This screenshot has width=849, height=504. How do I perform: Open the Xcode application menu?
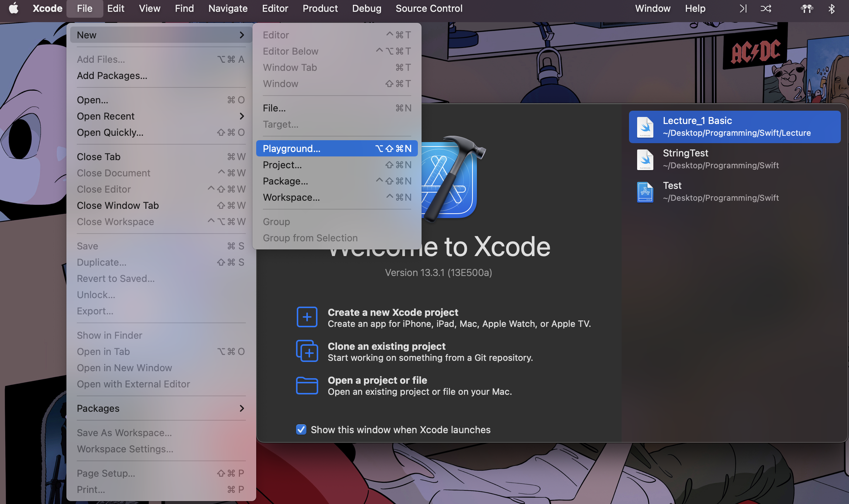[48, 8]
